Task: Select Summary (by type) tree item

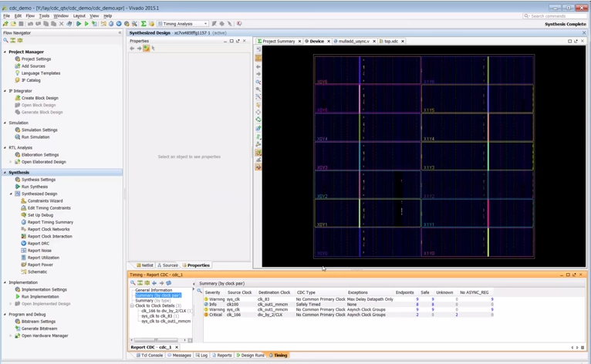Action: coord(153,301)
